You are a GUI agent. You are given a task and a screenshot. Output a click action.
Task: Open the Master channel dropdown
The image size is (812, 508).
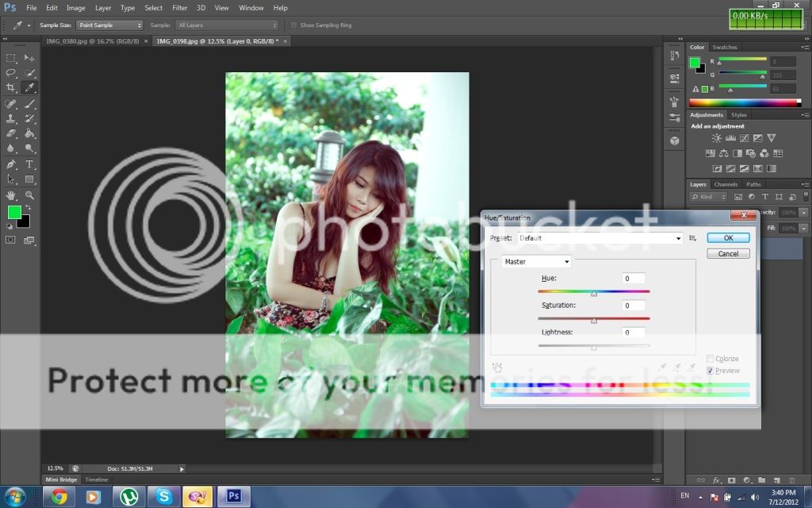tap(536, 262)
